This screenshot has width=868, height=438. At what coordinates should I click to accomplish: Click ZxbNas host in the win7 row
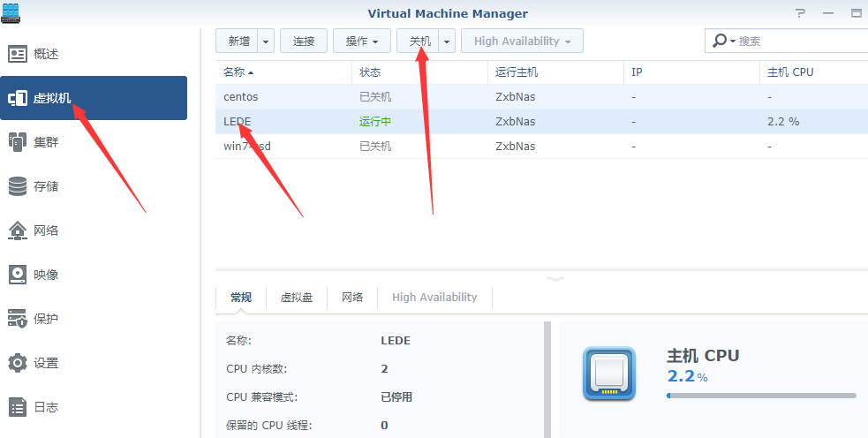pos(516,147)
